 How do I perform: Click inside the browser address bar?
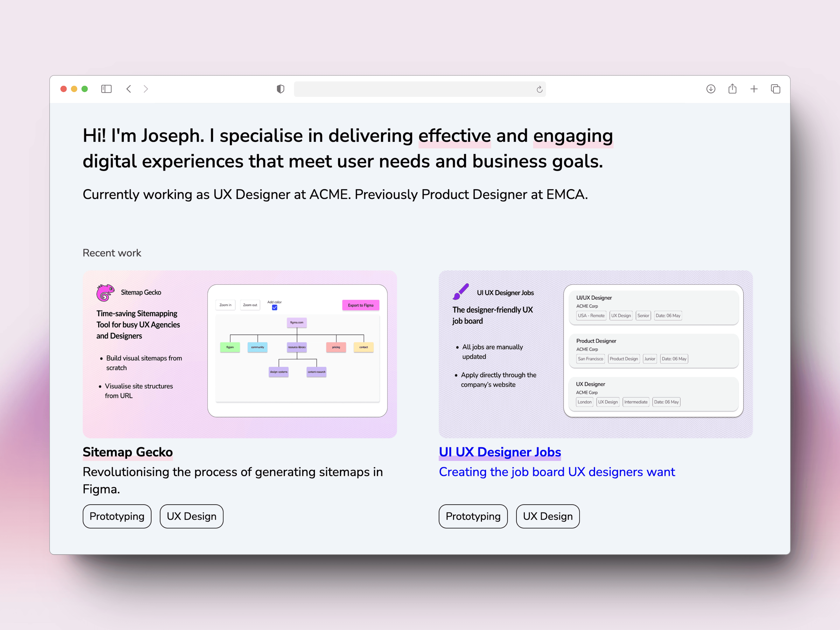click(x=418, y=89)
